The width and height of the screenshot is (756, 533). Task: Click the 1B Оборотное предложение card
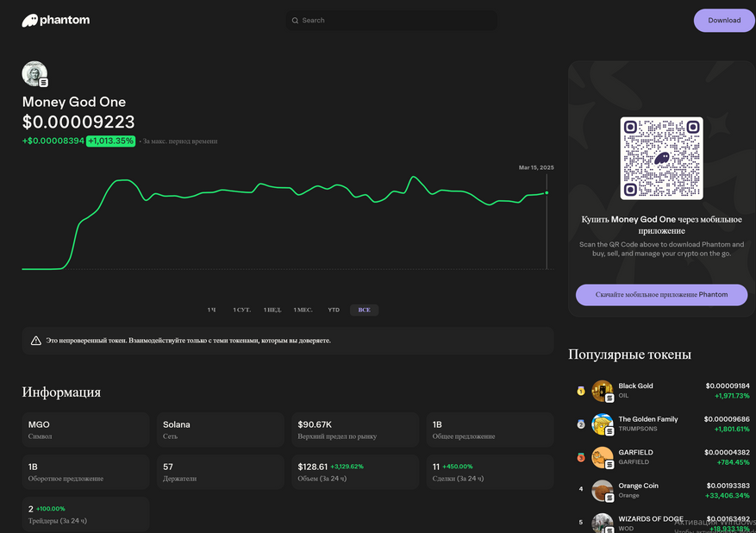pyautogui.click(x=86, y=473)
